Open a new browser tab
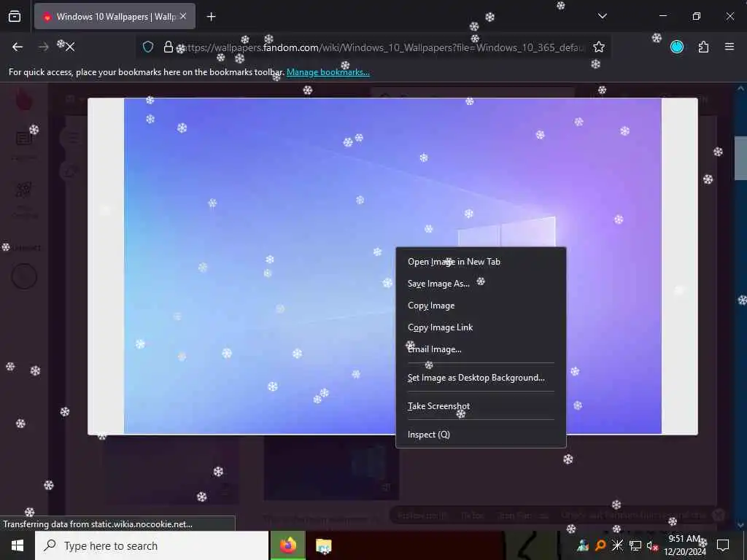The image size is (747, 560). (211, 17)
